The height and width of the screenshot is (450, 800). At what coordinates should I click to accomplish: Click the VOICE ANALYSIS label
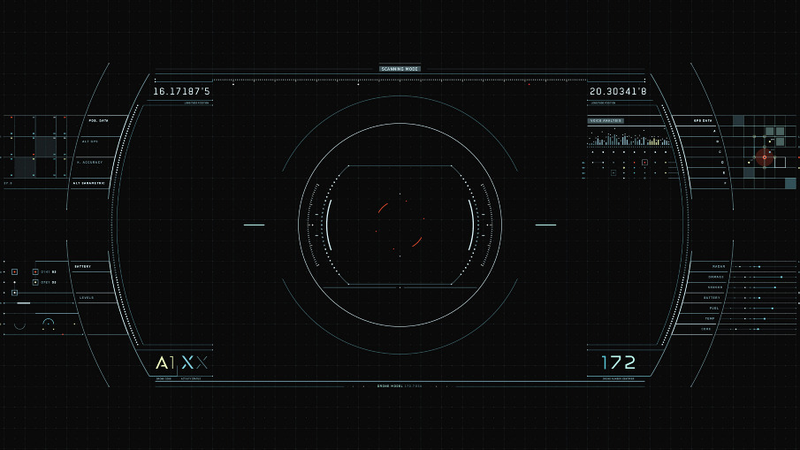coord(606,121)
